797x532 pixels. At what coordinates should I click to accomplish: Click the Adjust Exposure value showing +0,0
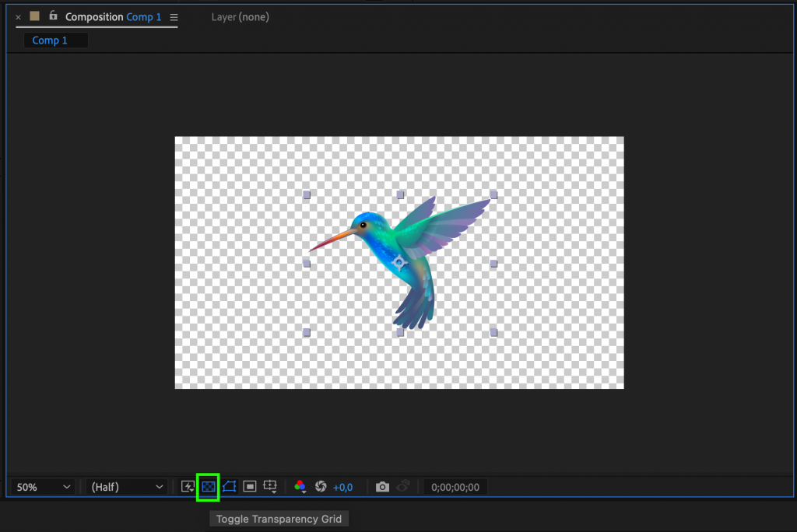(x=342, y=486)
